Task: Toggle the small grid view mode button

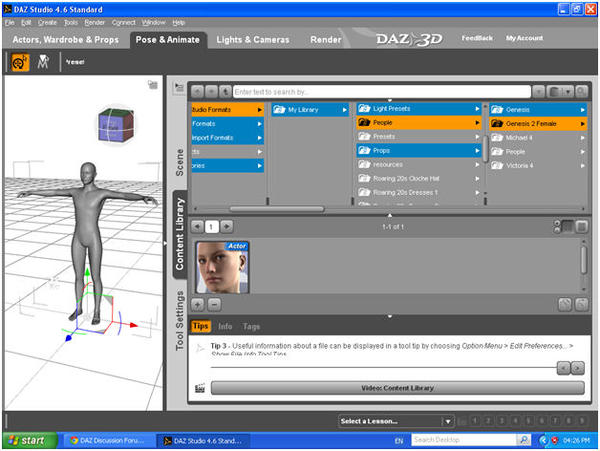Action: tap(567, 226)
